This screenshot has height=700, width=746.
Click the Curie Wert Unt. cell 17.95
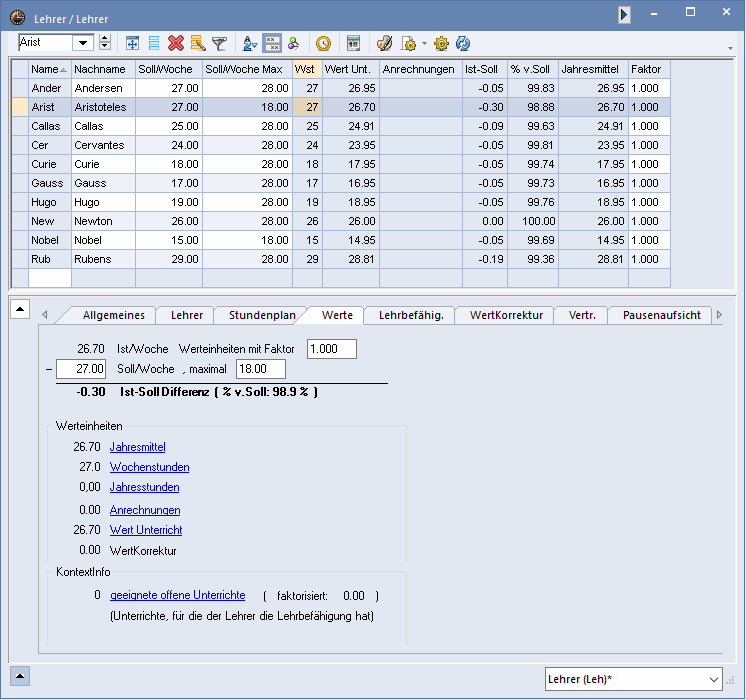351,164
